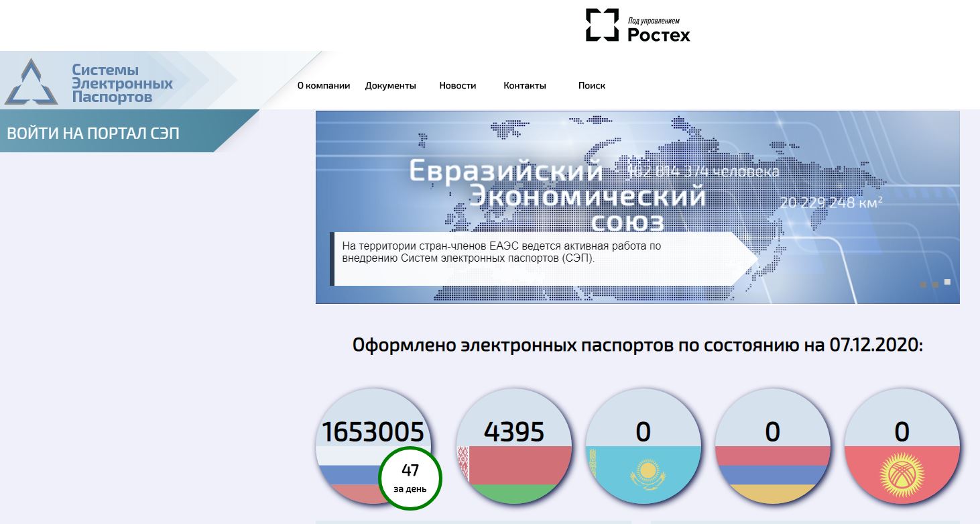
Task: Switch to the first banner slide dot
Action: point(923,284)
